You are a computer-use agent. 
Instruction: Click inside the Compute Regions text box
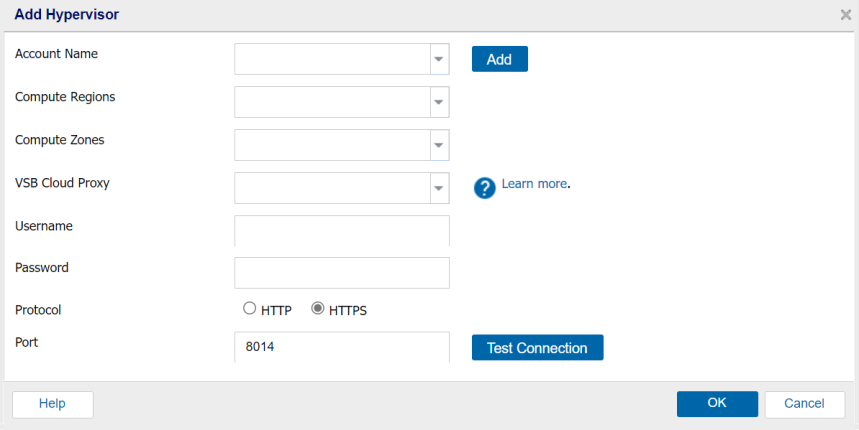[333, 102]
